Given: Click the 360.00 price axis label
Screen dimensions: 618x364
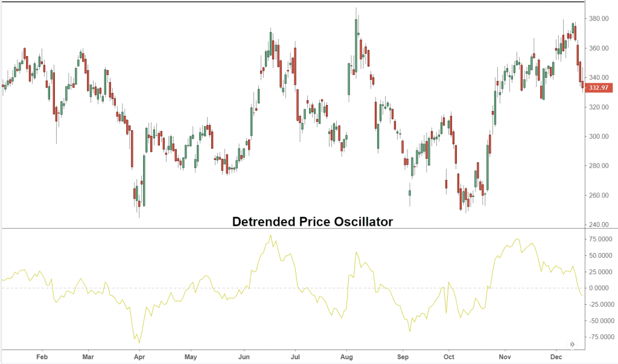Looking at the screenshot, I should 599,48.
